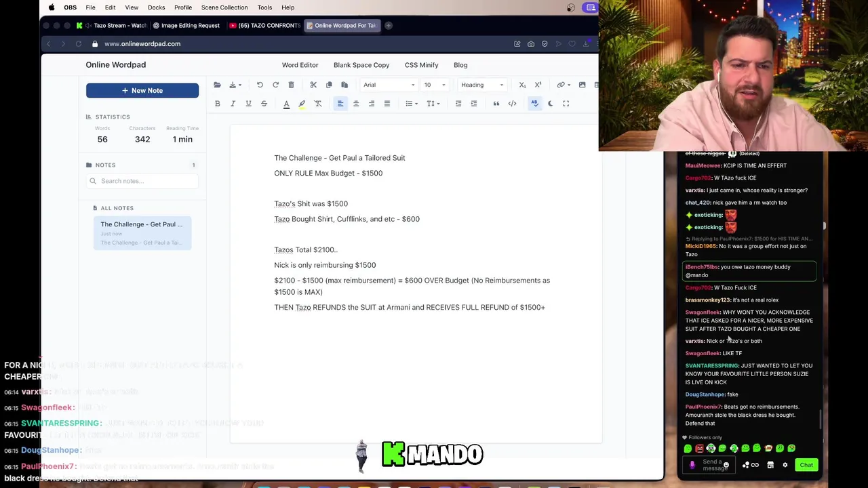Toggle bold formatting
The image size is (868, 488).
click(218, 104)
